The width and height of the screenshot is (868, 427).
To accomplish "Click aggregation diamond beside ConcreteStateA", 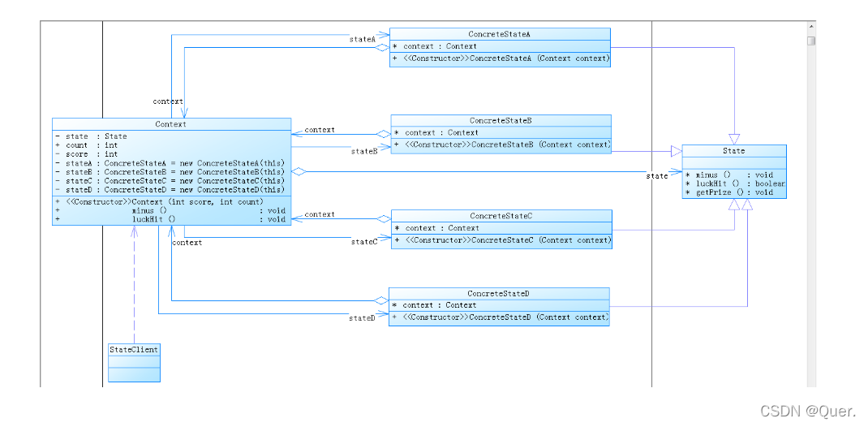I will tap(382, 48).
